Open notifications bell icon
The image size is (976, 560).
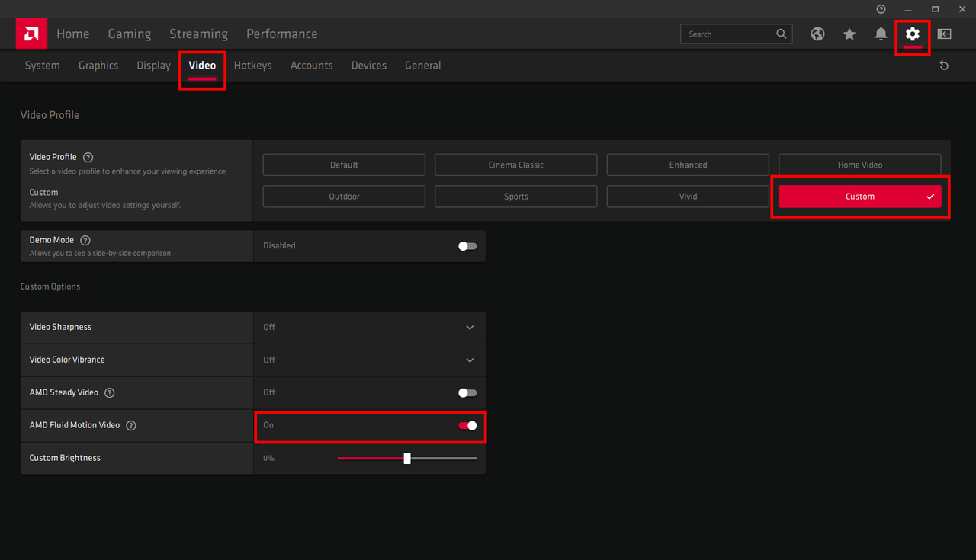pos(881,34)
